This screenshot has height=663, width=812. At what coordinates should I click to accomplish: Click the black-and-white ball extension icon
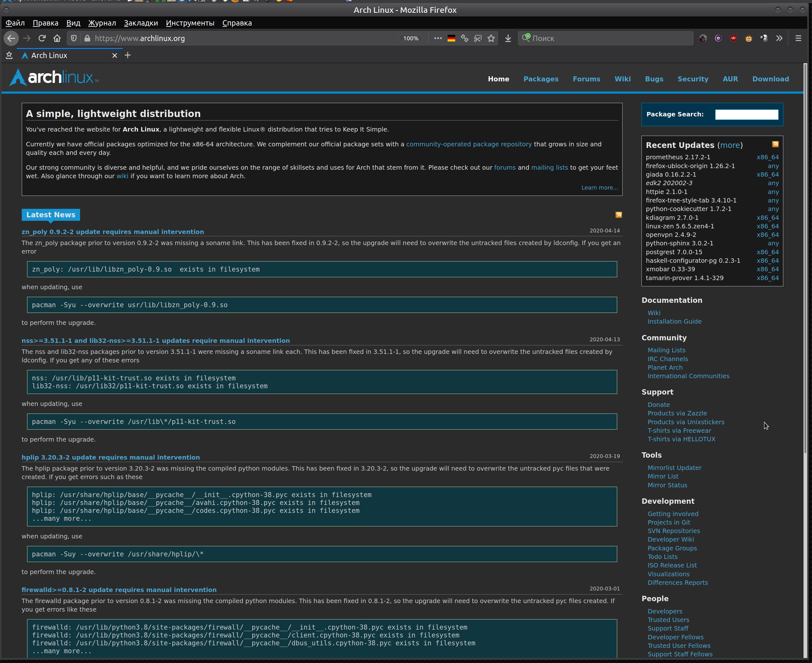click(x=764, y=38)
